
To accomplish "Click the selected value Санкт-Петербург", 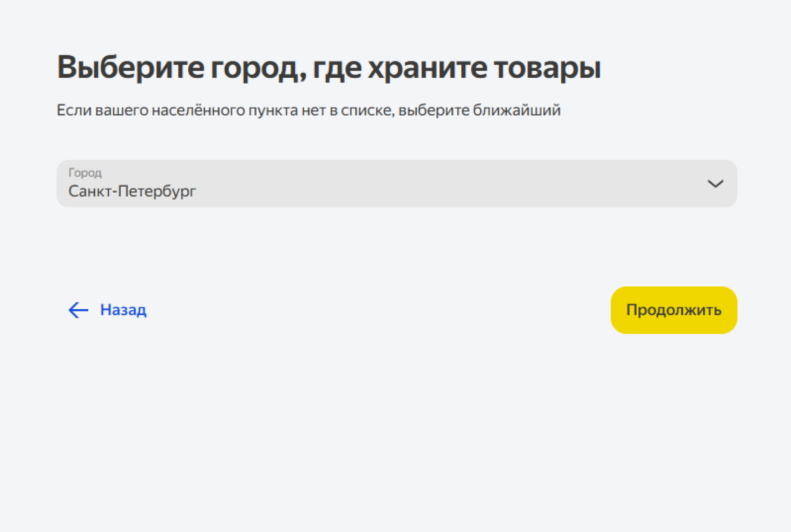I will pos(132,191).
